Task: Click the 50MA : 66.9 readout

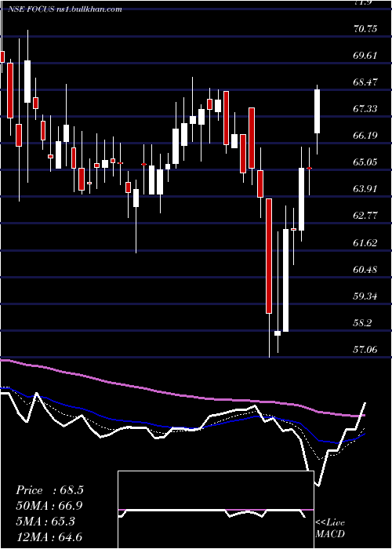Action: click(x=49, y=506)
